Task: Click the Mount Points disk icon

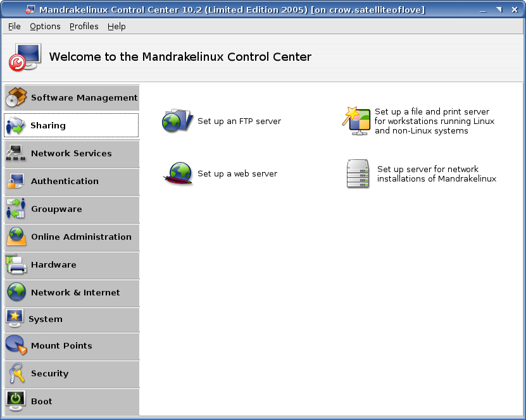Action: [16, 345]
